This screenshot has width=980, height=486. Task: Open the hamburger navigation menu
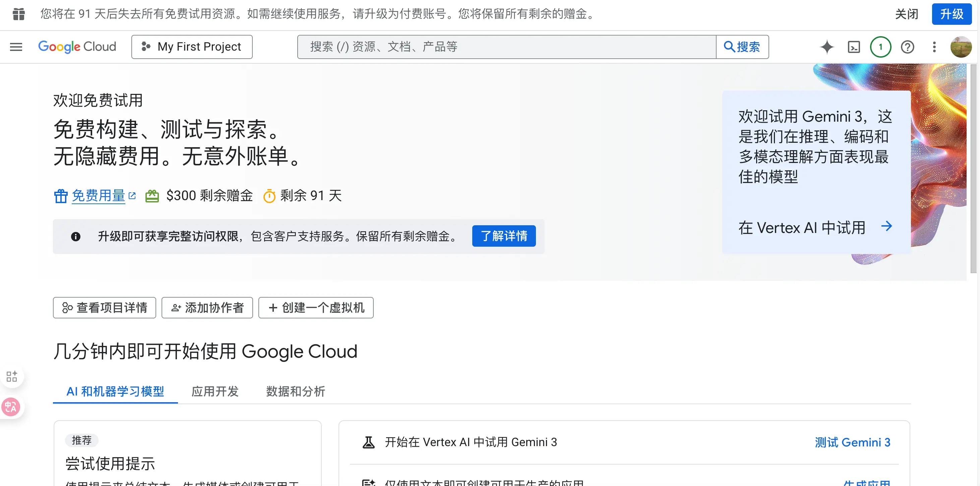(x=16, y=47)
